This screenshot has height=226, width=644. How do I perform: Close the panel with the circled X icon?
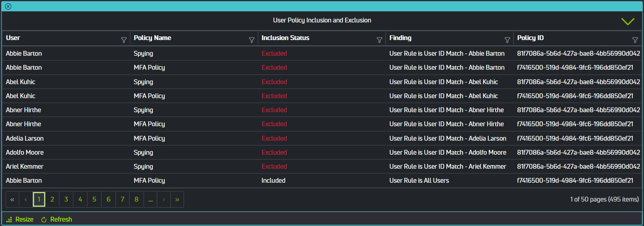8,6
